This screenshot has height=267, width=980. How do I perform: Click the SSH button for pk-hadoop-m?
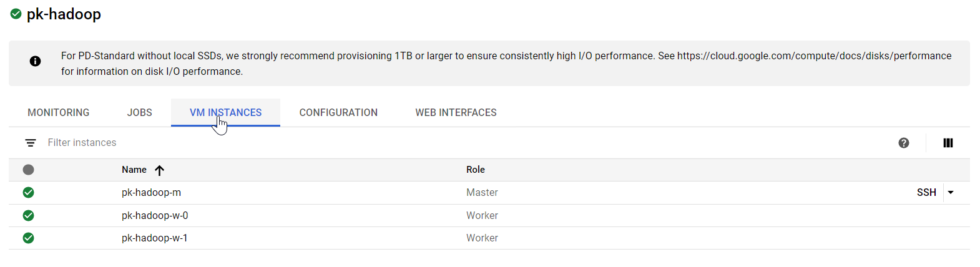926,192
